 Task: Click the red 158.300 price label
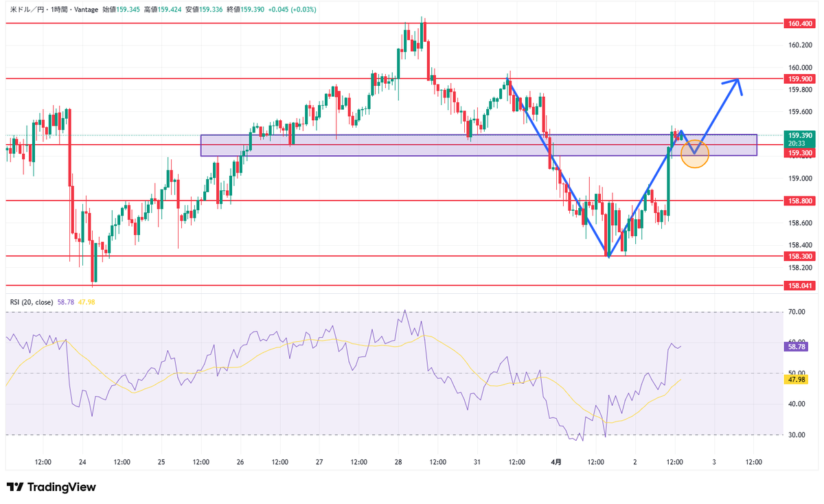799,256
